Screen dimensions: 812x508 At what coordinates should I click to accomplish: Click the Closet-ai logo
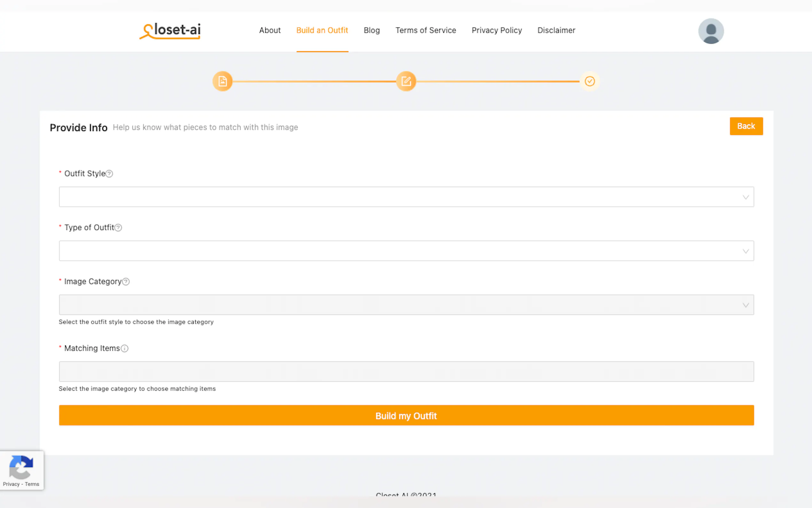pyautogui.click(x=170, y=31)
